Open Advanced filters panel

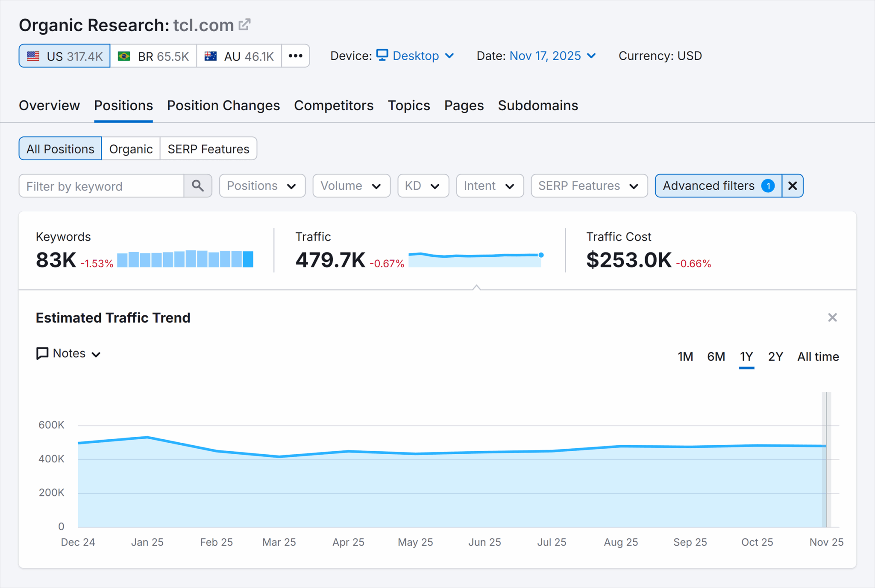click(x=719, y=186)
